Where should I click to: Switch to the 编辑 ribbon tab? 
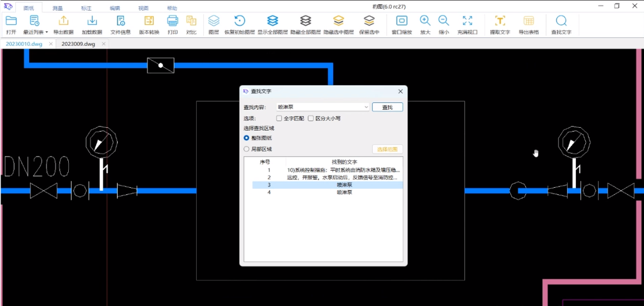click(115, 8)
